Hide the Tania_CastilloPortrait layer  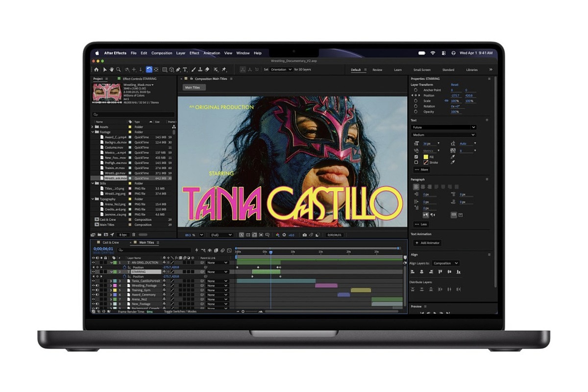(x=94, y=281)
